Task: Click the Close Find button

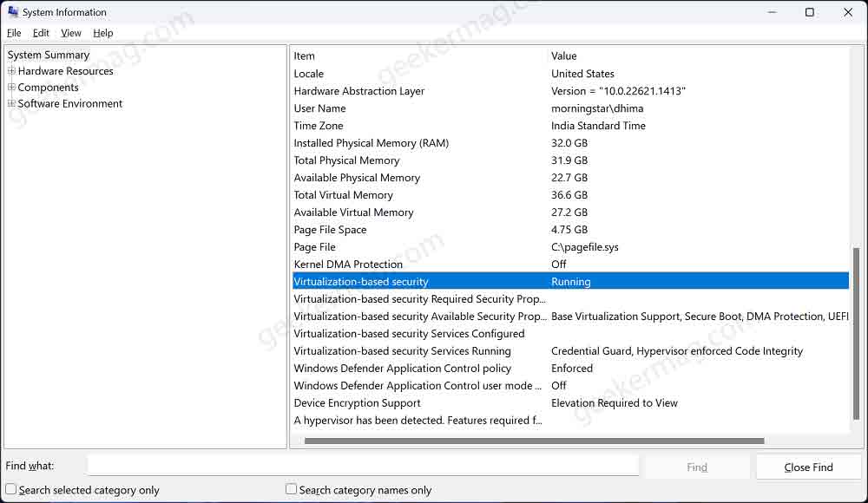Action: click(x=808, y=467)
